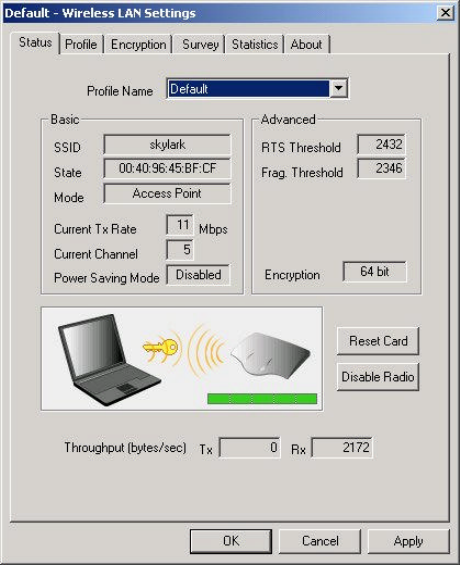
Task: Click the laptop icon in status graphic
Action: tap(109, 359)
